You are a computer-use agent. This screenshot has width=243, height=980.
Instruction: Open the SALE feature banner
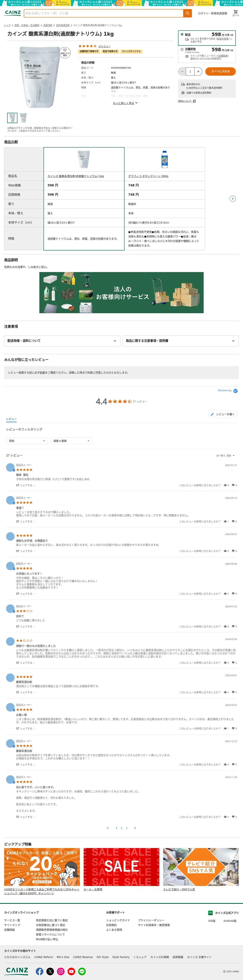tap(121, 867)
